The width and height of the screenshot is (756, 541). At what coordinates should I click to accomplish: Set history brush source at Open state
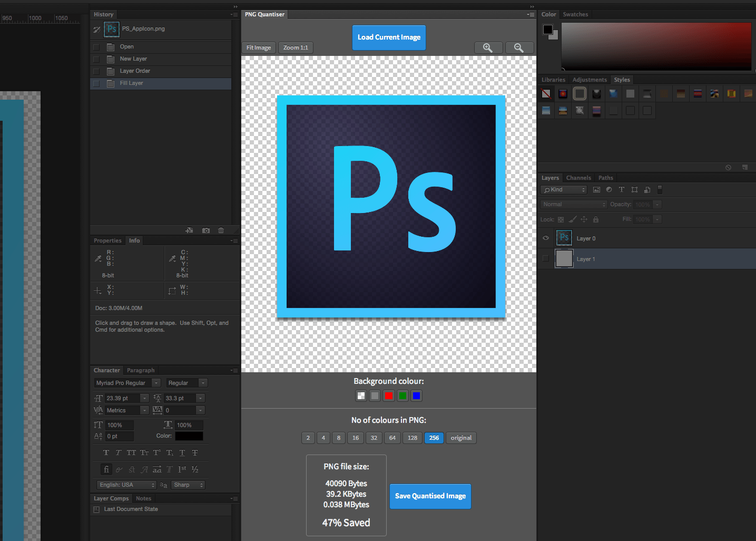(96, 47)
